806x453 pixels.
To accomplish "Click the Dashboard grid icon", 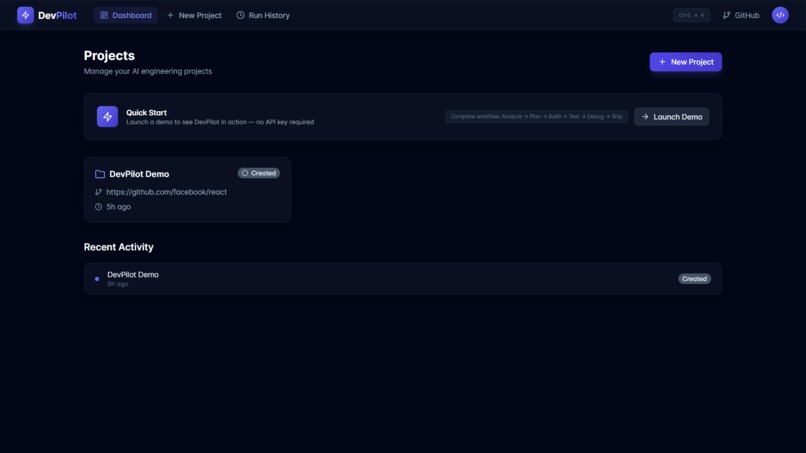I will coord(104,15).
